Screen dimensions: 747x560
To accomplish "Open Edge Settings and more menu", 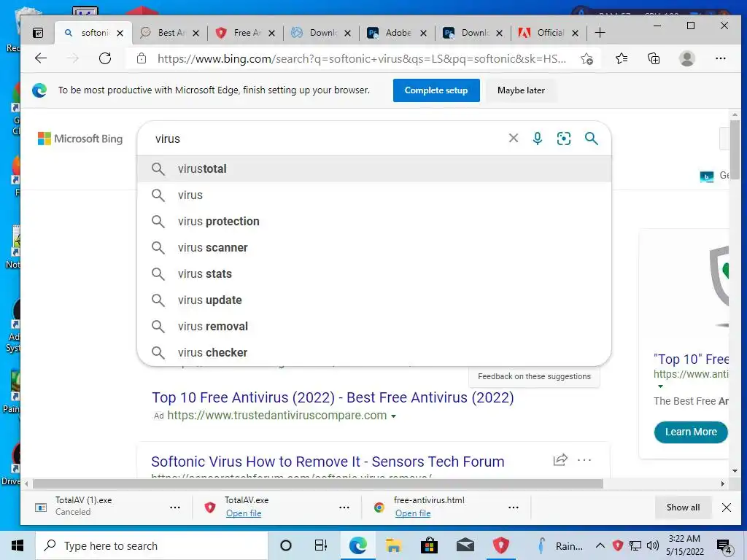I will click(720, 58).
